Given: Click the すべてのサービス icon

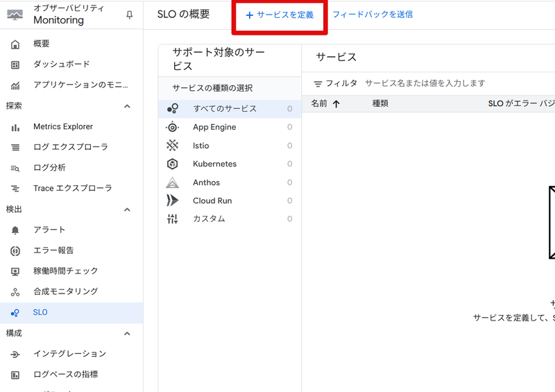Looking at the screenshot, I should (x=172, y=108).
